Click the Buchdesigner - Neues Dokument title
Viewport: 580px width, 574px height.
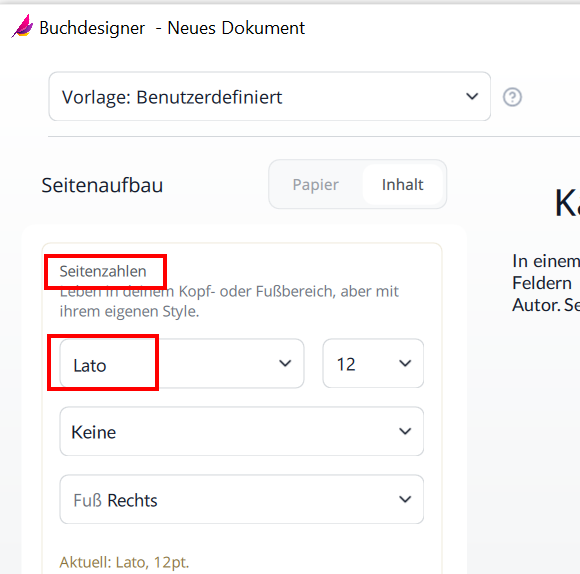click(172, 28)
